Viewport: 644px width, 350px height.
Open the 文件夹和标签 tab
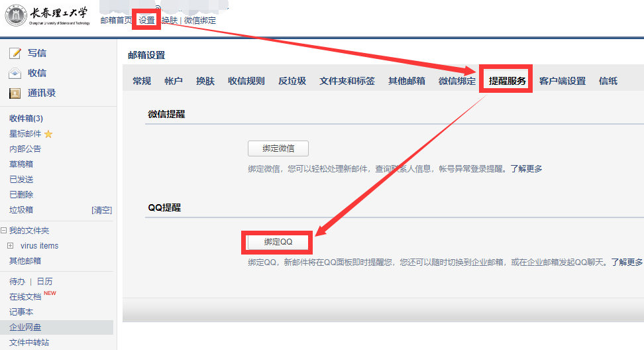[x=347, y=81]
